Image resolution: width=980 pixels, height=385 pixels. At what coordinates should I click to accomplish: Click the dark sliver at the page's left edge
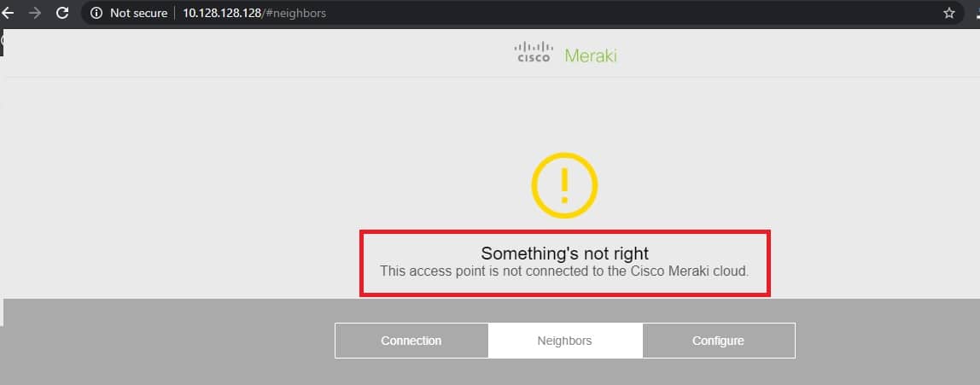[2, 43]
